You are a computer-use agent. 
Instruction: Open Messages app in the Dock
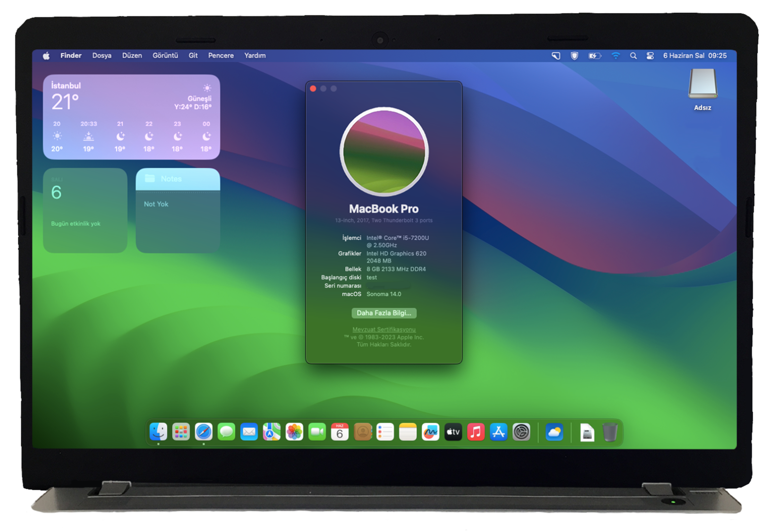226,432
